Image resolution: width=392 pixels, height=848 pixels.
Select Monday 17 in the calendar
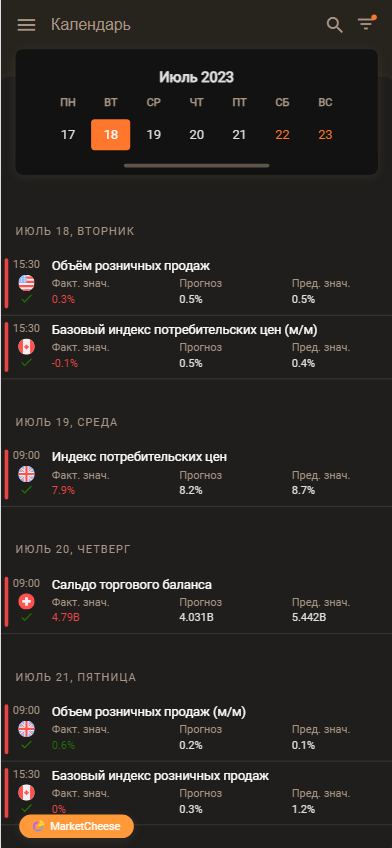(68, 135)
